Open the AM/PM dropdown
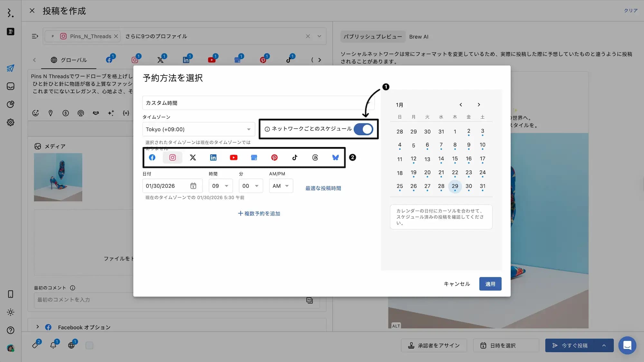644x362 pixels. [x=281, y=186]
